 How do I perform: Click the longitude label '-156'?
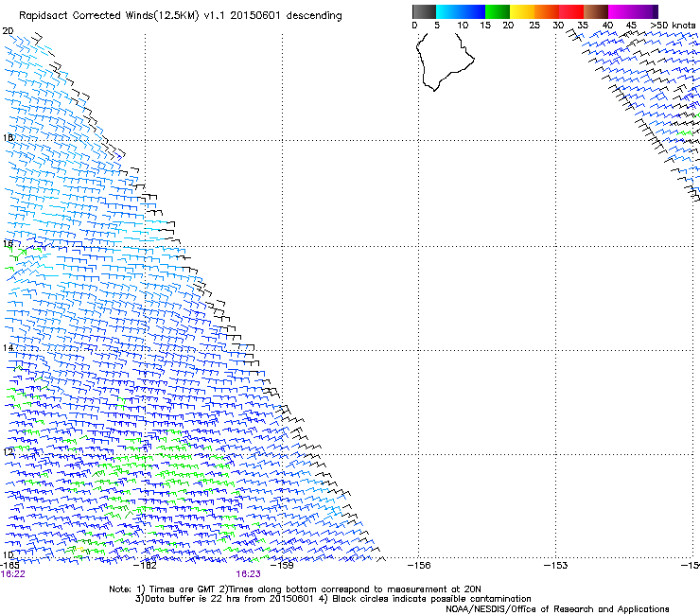[x=419, y=566]
